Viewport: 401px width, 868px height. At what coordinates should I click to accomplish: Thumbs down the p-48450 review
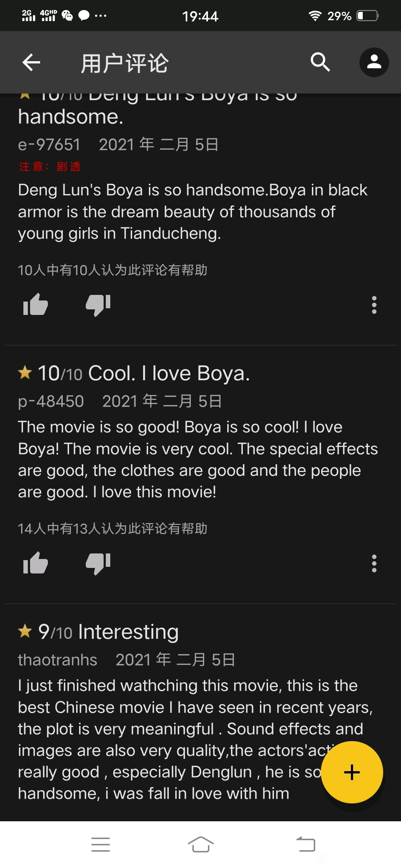click(x=98, y=563)
